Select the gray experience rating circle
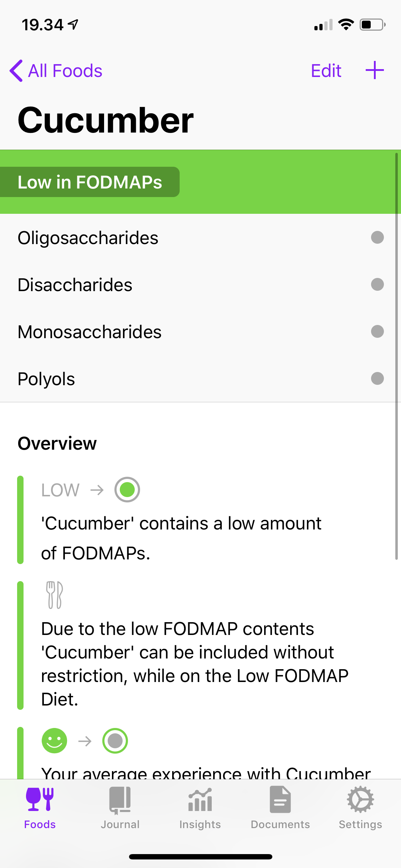The width and height of the screenshot is (401, 868). pos(115,741)
